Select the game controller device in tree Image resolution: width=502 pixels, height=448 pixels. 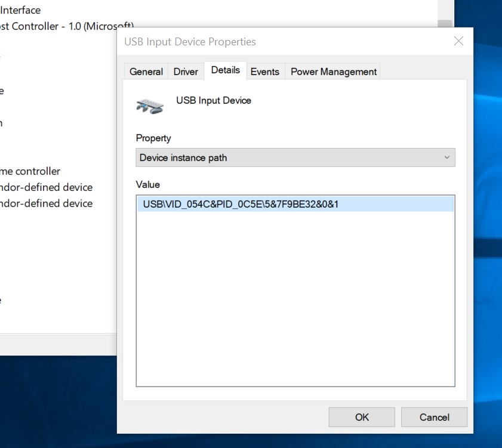point(30,171)
